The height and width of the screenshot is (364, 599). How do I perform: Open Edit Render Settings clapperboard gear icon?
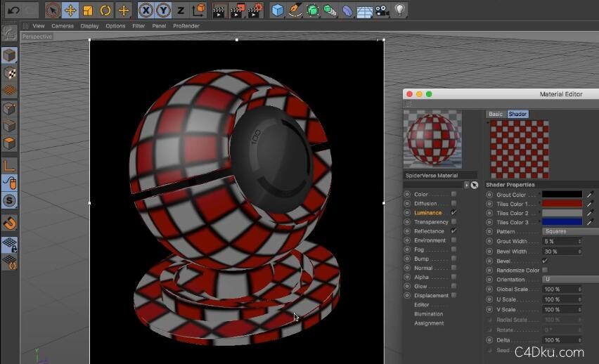click(x=255, y=11)
